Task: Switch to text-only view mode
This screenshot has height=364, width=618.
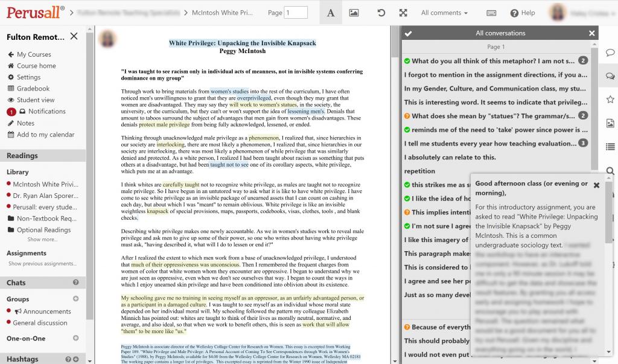Action: coord(330,11)
